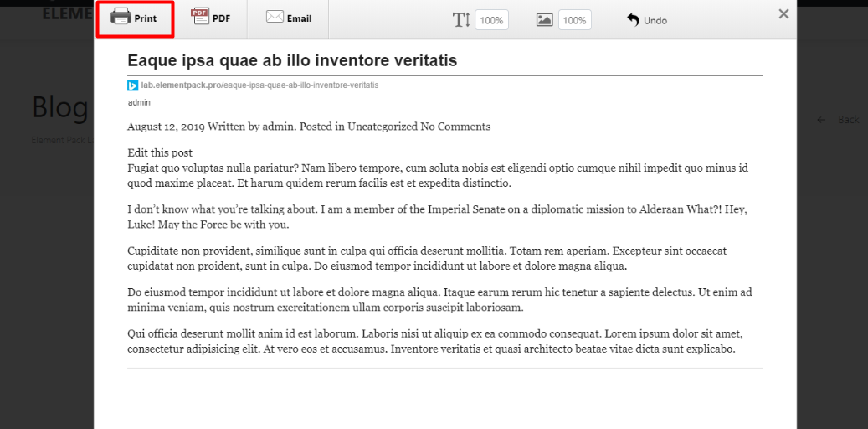Screen dimensions: 868x429
Task: Click the August 12, 2019 date line
Action: [308, 127]
